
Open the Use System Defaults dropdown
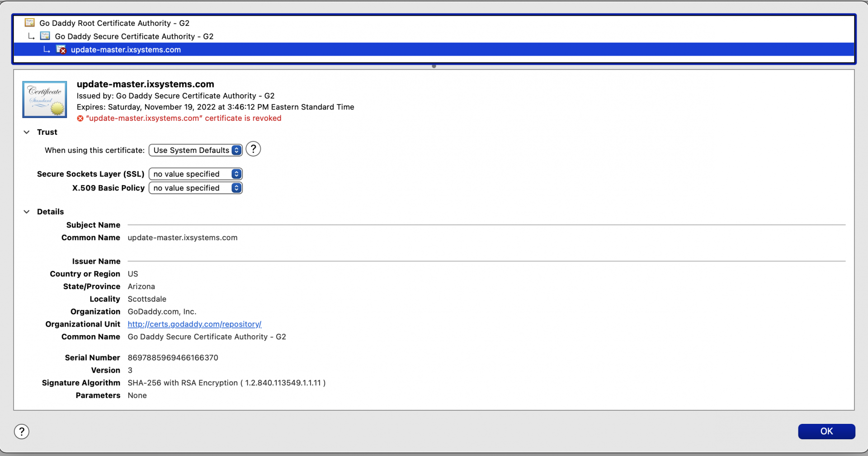(x=195, y=150)
